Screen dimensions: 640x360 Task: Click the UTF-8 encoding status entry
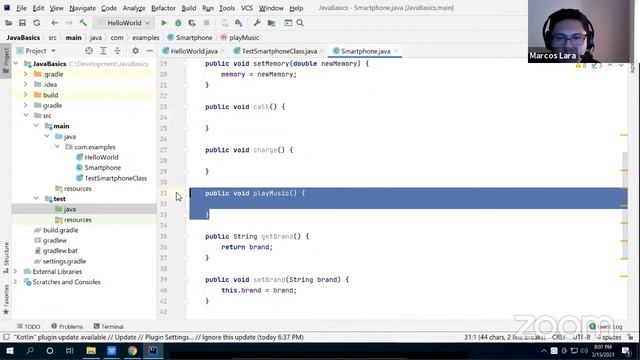(581, 337)
